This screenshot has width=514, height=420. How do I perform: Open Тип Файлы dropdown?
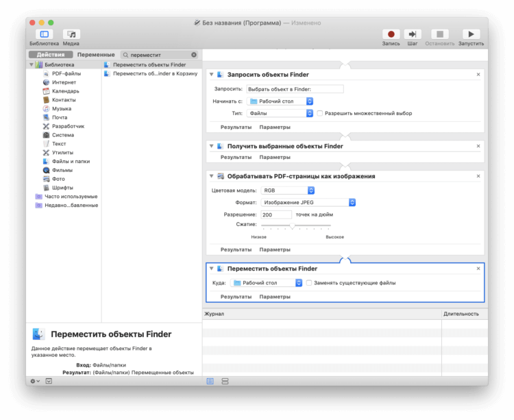(x=280, y=113)
